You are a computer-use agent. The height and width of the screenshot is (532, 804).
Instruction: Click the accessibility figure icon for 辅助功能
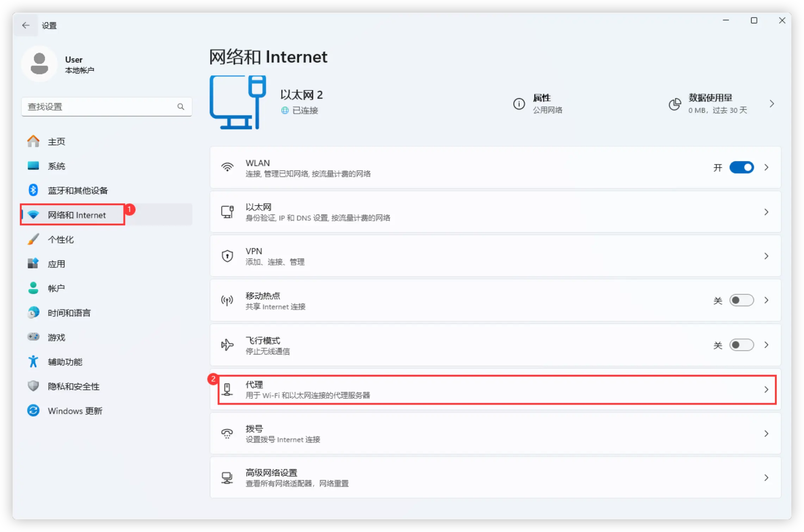(33, 361)
